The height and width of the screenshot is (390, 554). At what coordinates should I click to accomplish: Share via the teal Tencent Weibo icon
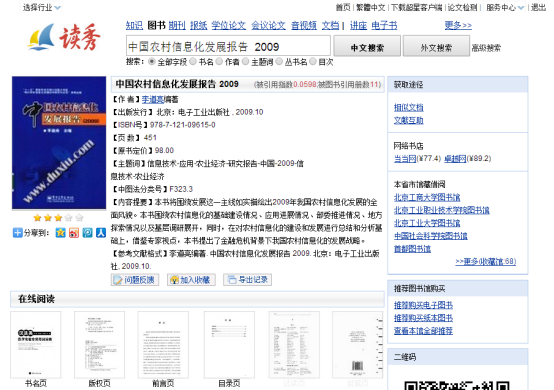(x=87, y=233)
